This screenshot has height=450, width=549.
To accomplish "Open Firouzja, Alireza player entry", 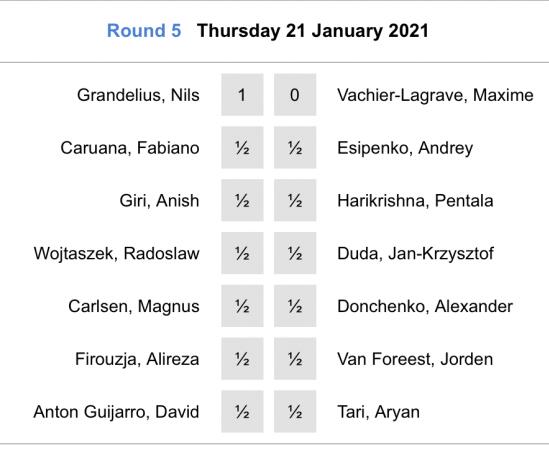I will click(x=137, y=359).
